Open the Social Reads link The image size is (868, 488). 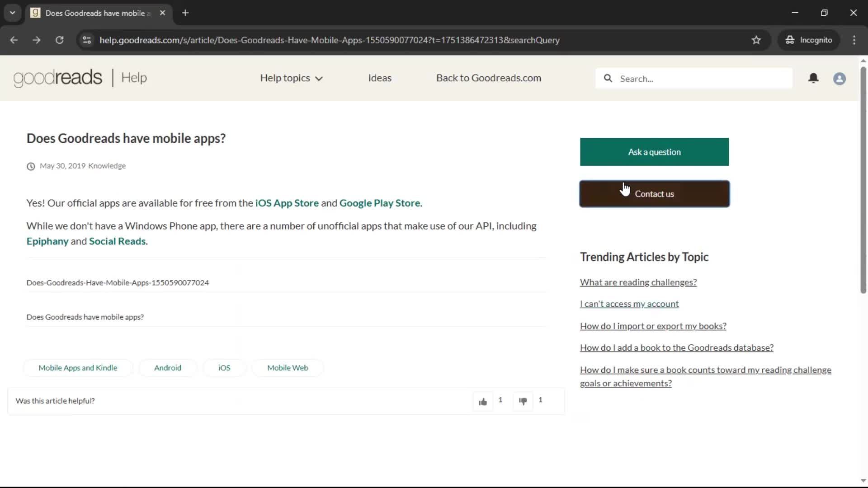(x=117, y=241)
